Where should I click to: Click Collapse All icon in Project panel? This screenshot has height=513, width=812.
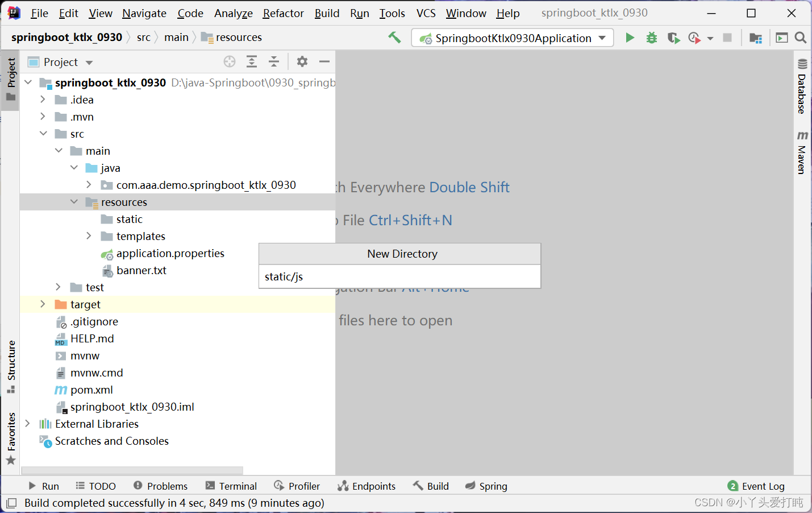click(x=274, y=61)
